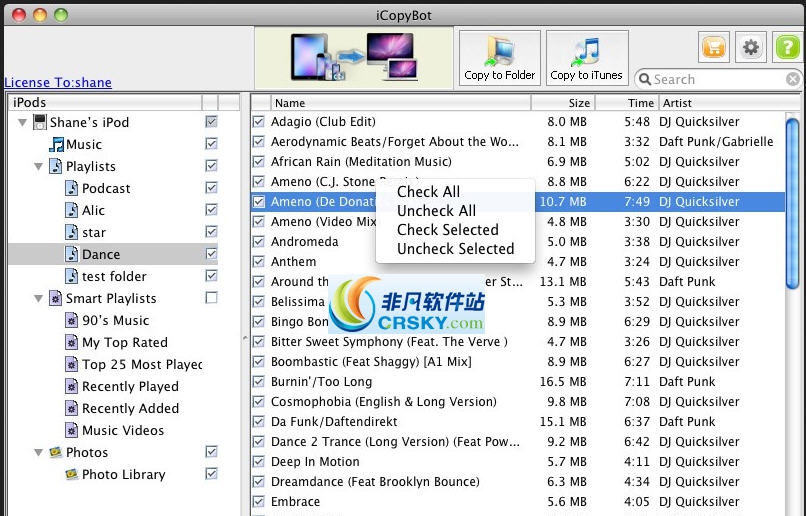
Task: Click the test folder playlist icon
Action: (x=72, y=276)
